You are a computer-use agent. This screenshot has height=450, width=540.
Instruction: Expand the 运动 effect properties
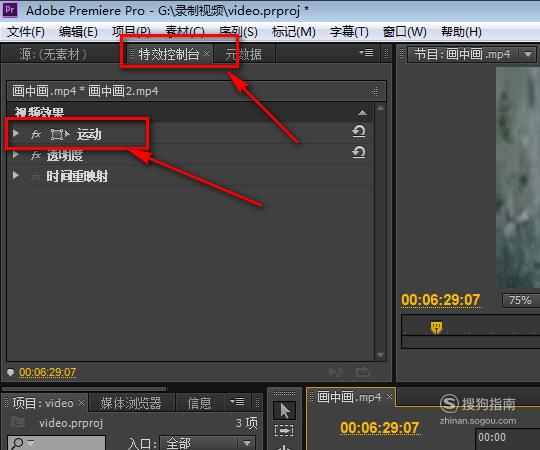pos(15,133)
